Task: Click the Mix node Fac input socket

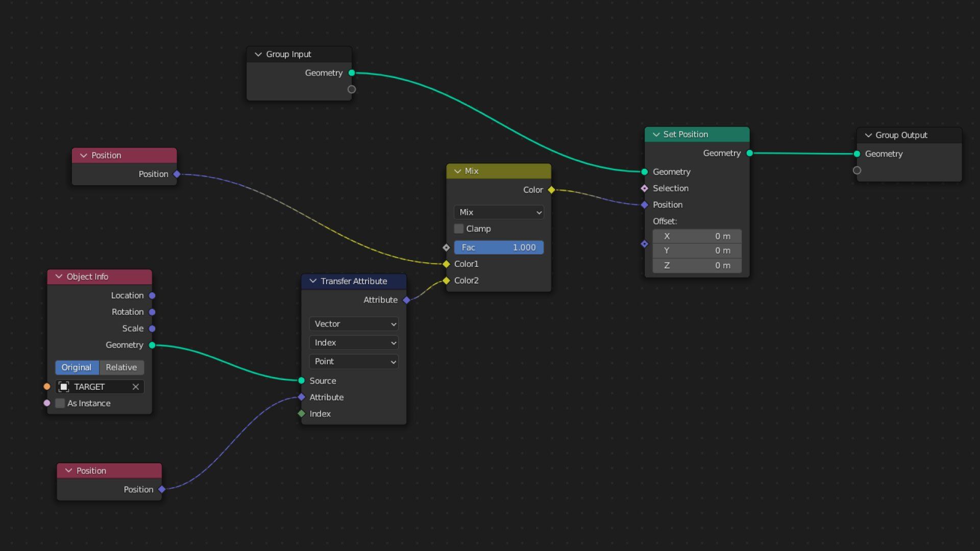Action: [x=446, y=247]
